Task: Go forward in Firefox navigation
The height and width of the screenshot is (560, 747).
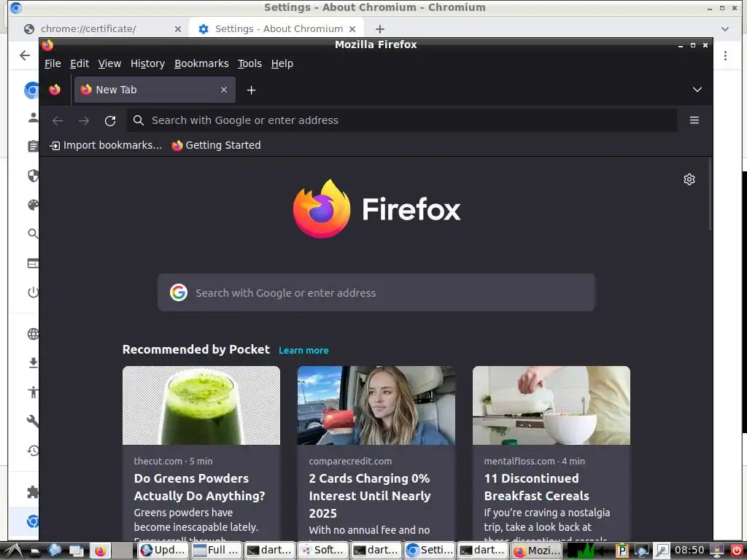Action: coord(84,120)
